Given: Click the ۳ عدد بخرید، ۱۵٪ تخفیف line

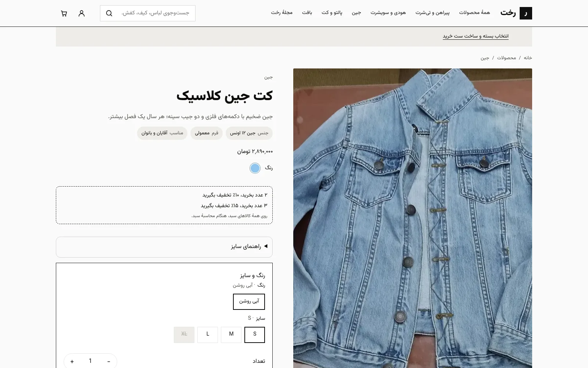Looking at the screenshot, I should tap(234, 206).
